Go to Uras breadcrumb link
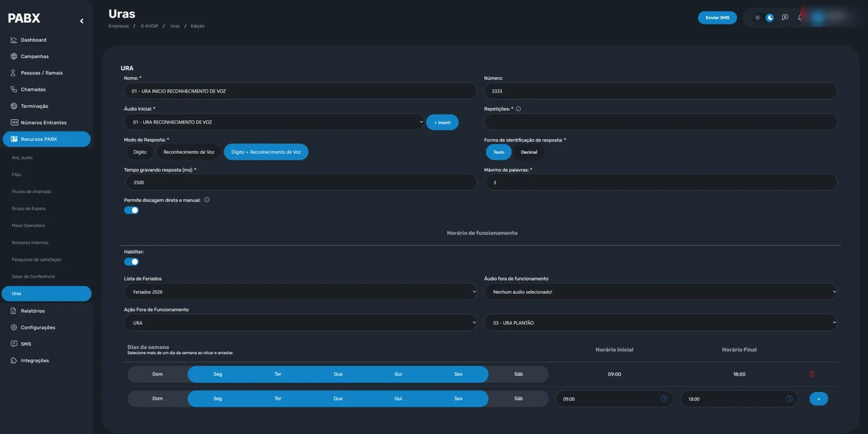Viewport: 868px width, 434px height. pos(175,26)
